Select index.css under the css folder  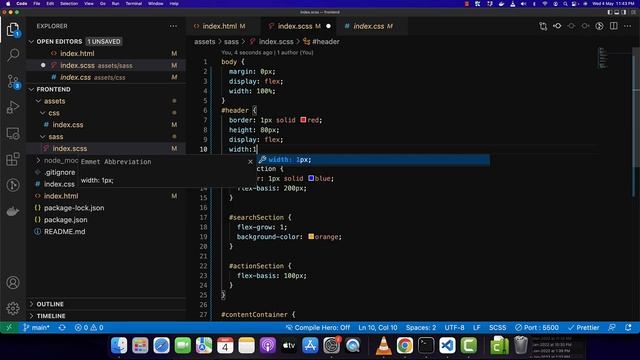pyautogui.click(x=68, y=125)
